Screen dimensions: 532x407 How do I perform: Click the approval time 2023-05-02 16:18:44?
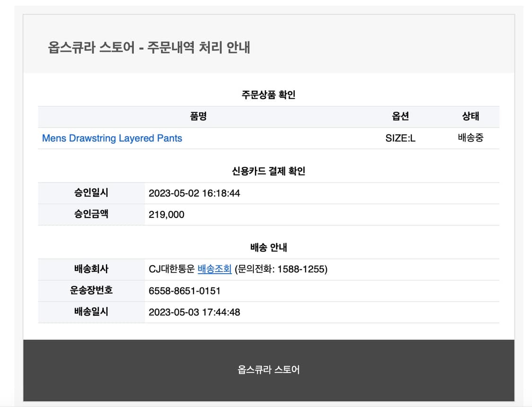click(x=194, y=193)
